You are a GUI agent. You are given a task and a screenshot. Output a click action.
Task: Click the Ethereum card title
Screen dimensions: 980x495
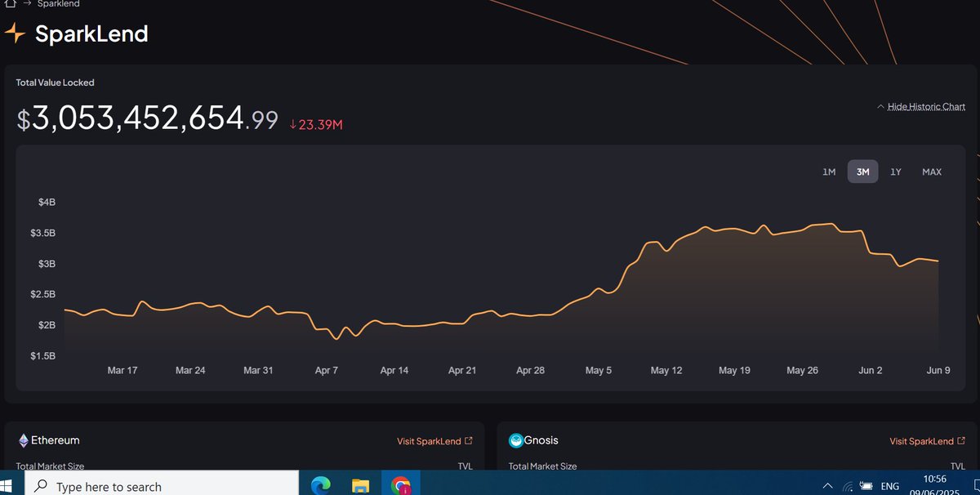point(56,440)
